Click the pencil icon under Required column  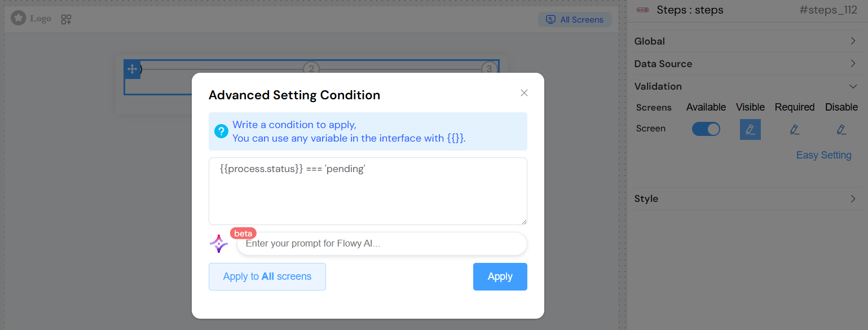click(795, 129)
